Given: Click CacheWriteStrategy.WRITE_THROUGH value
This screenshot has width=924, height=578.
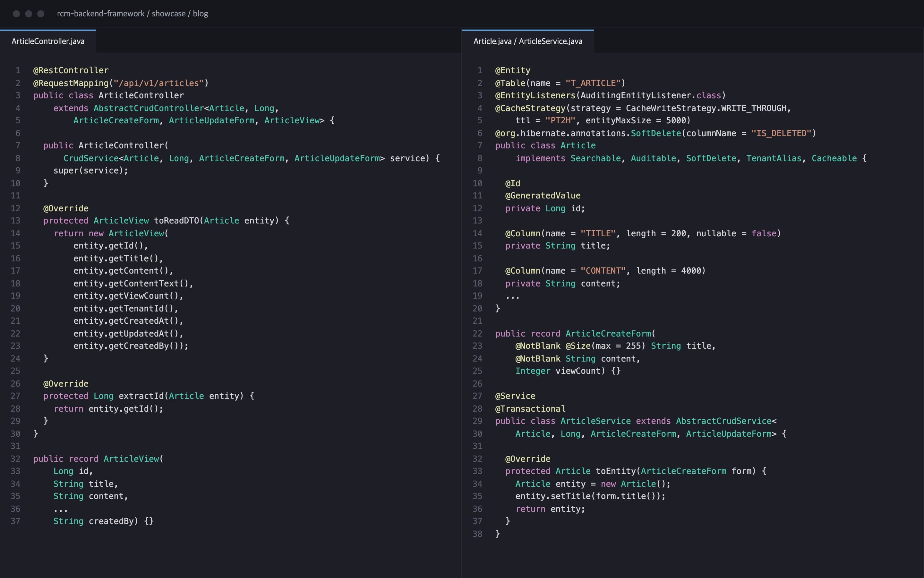Looking at the screenshot, I should coord(706,108).
